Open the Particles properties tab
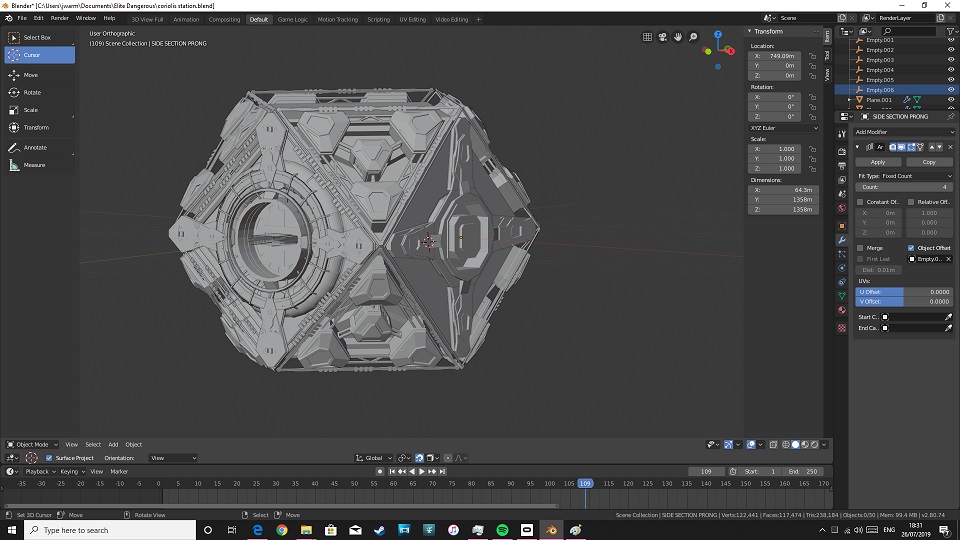 pos(842,254)
